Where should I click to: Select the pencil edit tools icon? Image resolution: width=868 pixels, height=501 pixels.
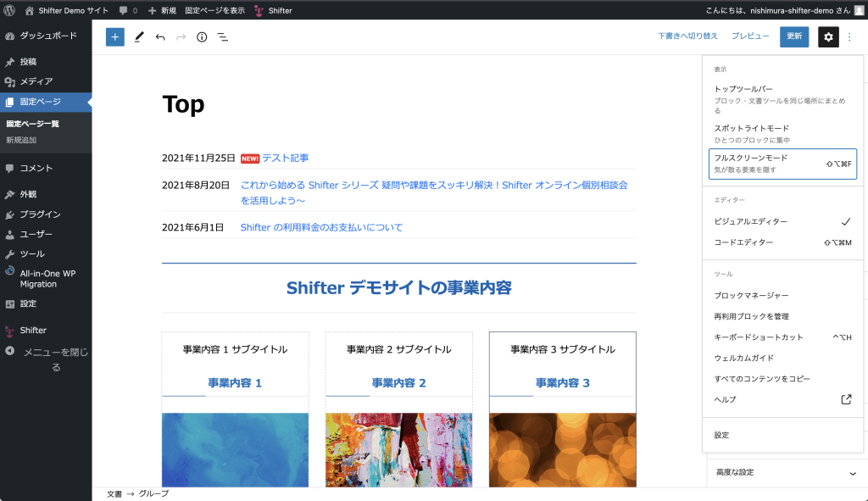(139, 37)
